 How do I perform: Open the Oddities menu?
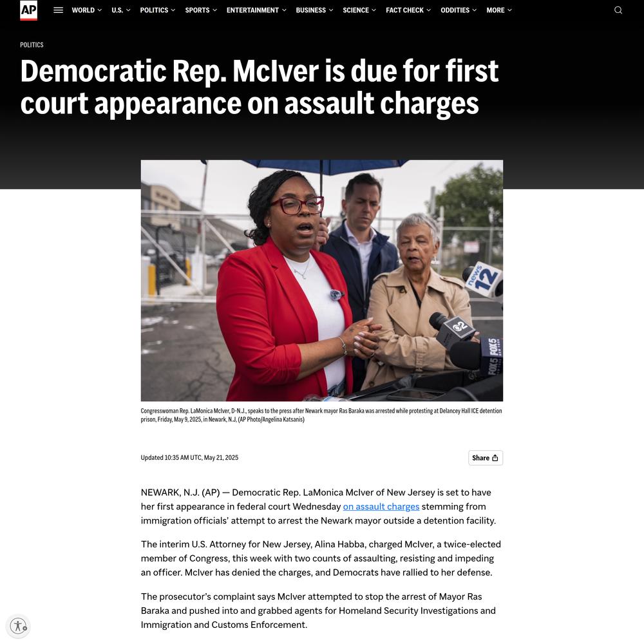pyautogui.click(x=459, y=10)
